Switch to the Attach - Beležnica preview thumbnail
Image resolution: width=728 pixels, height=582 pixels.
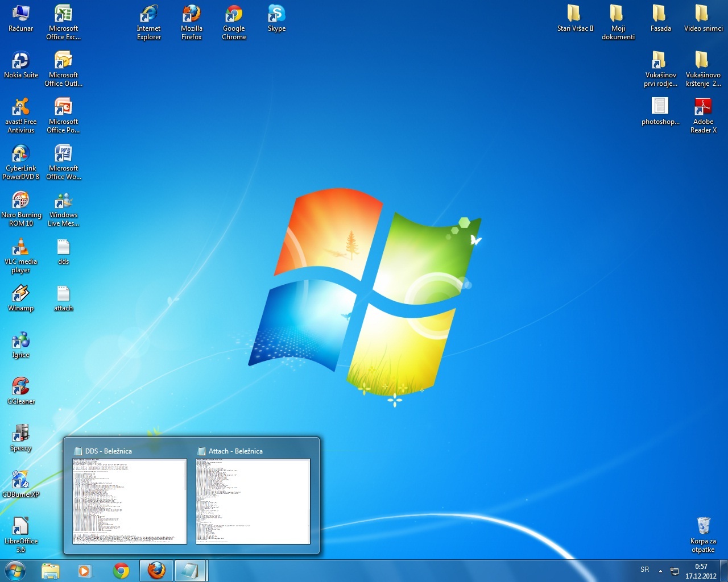pos(253,501)
